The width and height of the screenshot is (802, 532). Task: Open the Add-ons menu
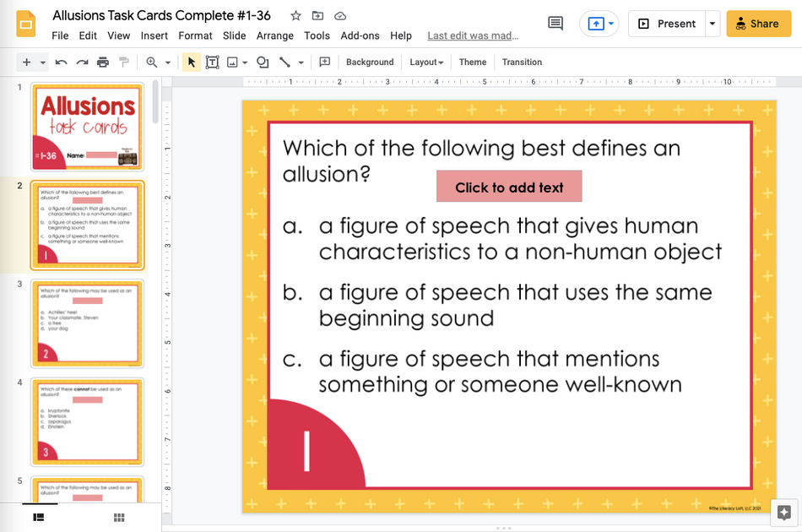(360, 35)
